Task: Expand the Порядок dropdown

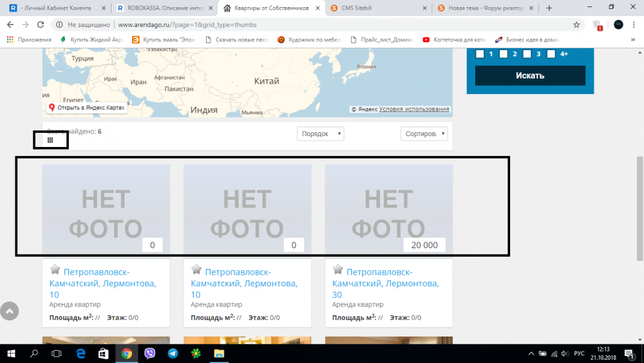Action: [320, 133]
